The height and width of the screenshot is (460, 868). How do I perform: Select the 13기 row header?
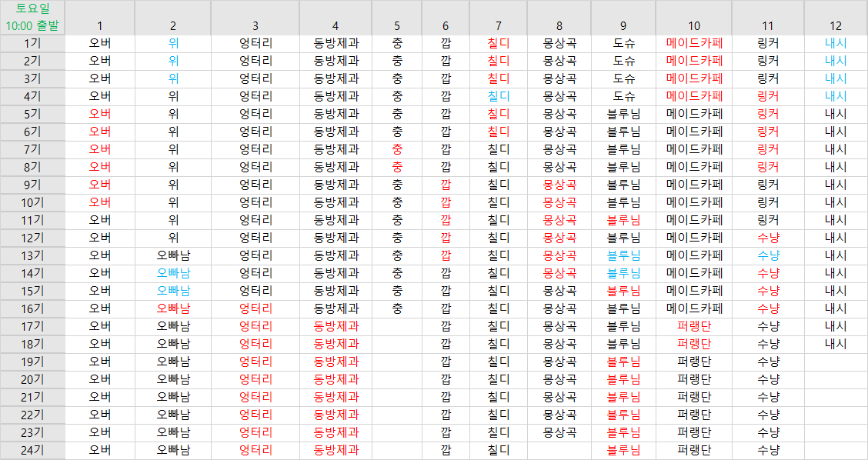coord(32,255)
